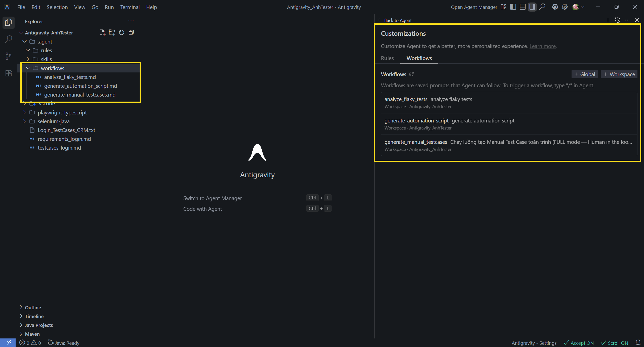Click New Folder icon in Explorer

point(112,32)
